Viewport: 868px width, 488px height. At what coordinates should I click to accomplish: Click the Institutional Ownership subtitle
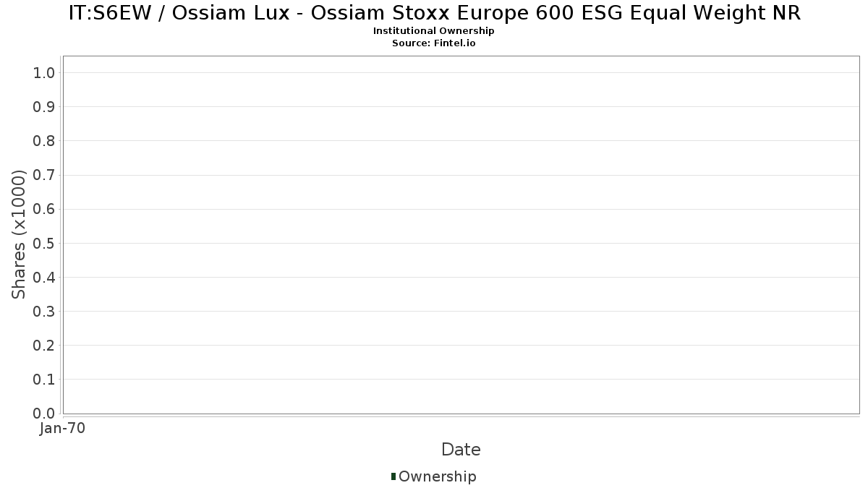point(434,31)
